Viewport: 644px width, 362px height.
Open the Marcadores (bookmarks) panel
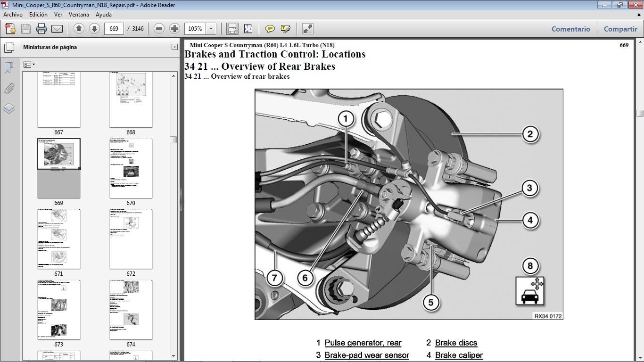(8, 67)
